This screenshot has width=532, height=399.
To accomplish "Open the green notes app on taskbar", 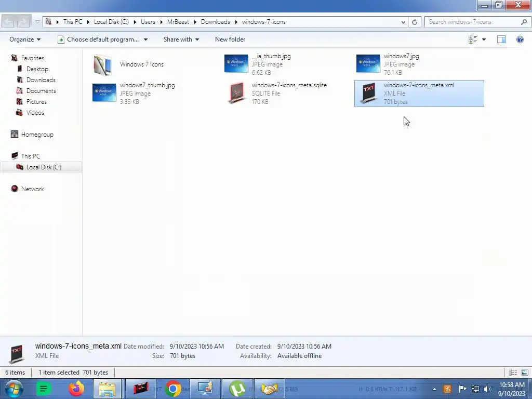I will tap(44, 389).
